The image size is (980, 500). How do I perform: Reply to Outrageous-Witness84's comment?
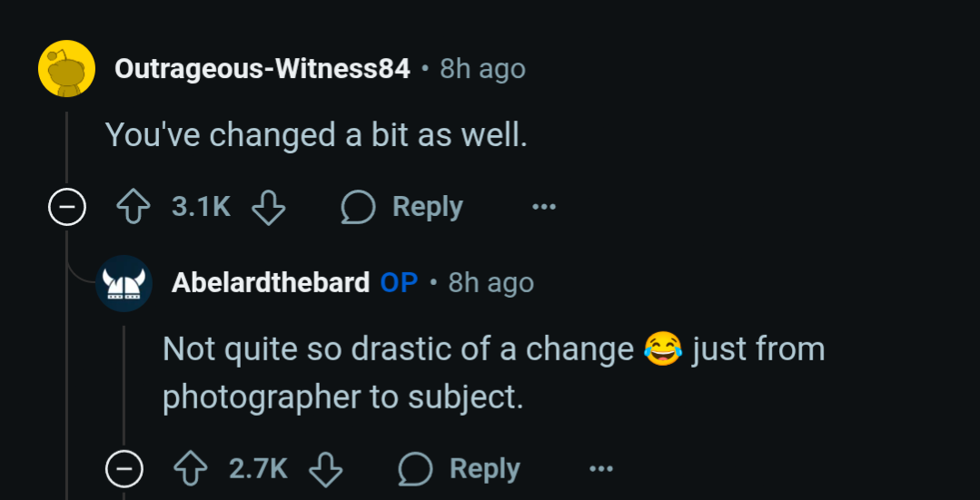[401, 207]
